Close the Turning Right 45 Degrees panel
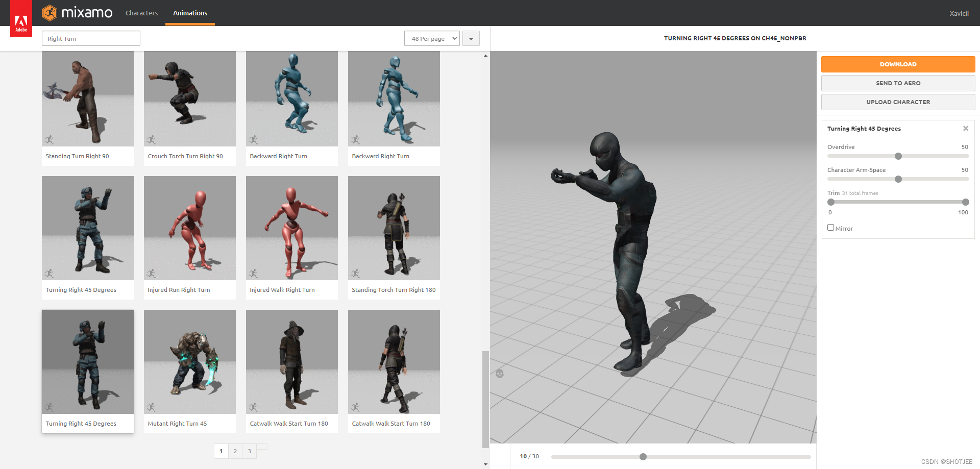 point(966,129)
